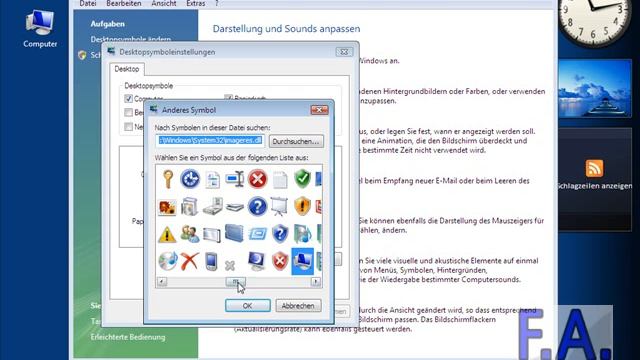Choose the rename text-cursor icon
The width and height of the screenshot is (640, 360).
tap(235, 179)
